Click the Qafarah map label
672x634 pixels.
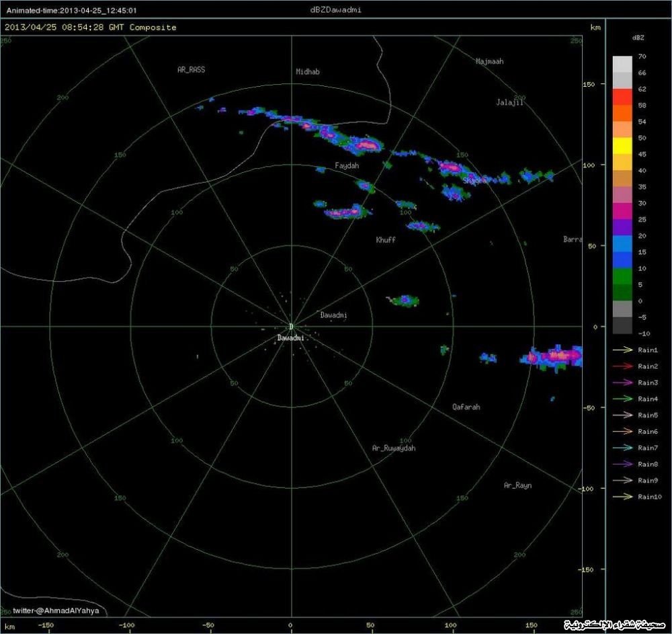(x=466, y=407)
